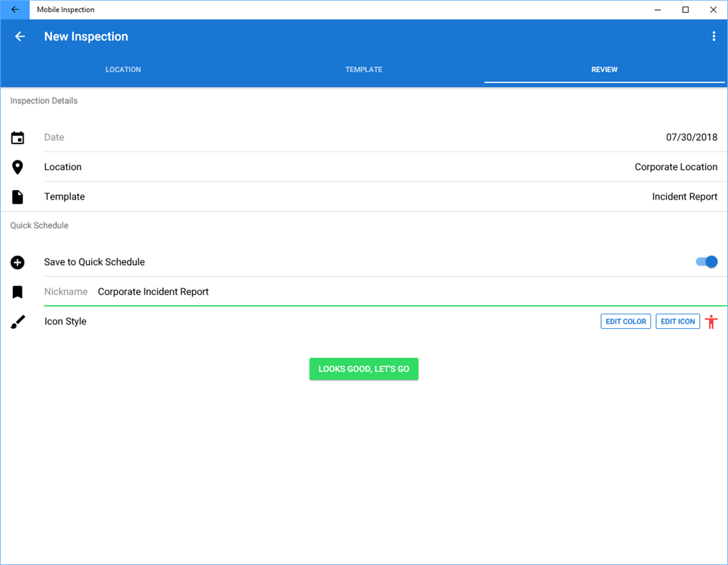The width and height of the screenshot is (728, 565).
Task: Click the red person icon preview
Action: (711, 321)
